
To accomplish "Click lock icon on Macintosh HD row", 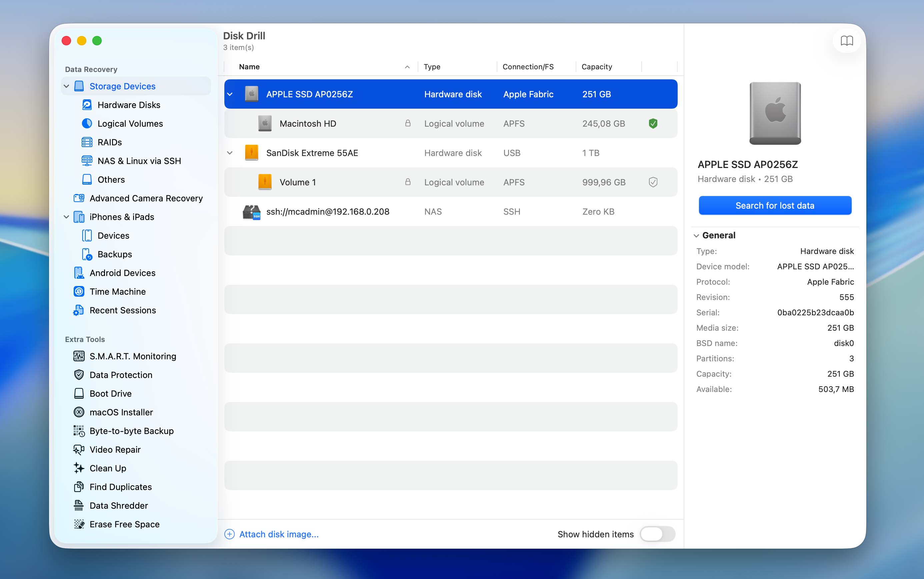I will (x=408, y=123).
